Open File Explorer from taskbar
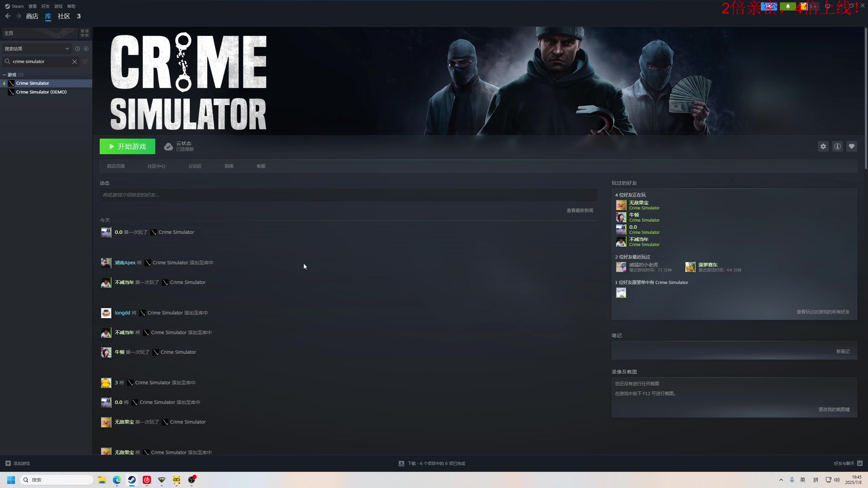 102,480
